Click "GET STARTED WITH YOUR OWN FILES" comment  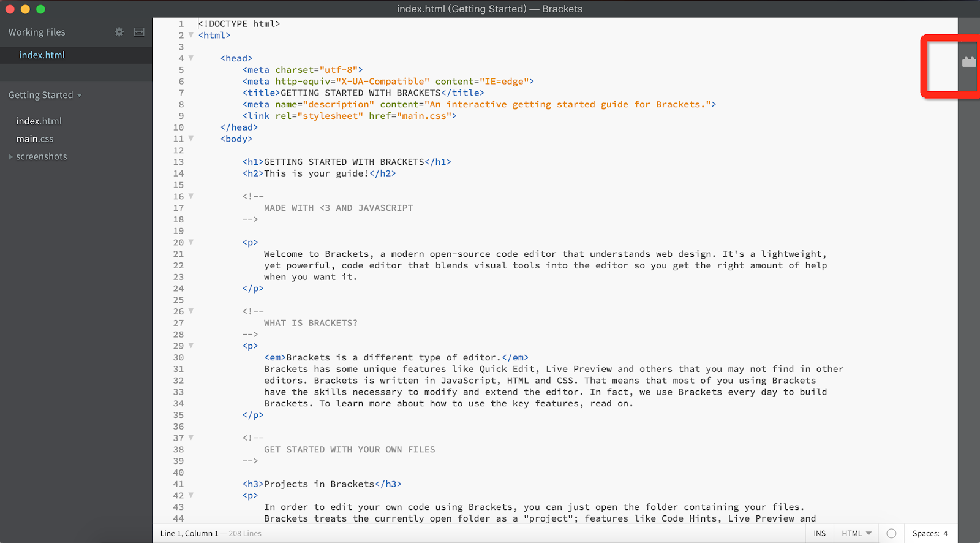[x=350, y=450]
